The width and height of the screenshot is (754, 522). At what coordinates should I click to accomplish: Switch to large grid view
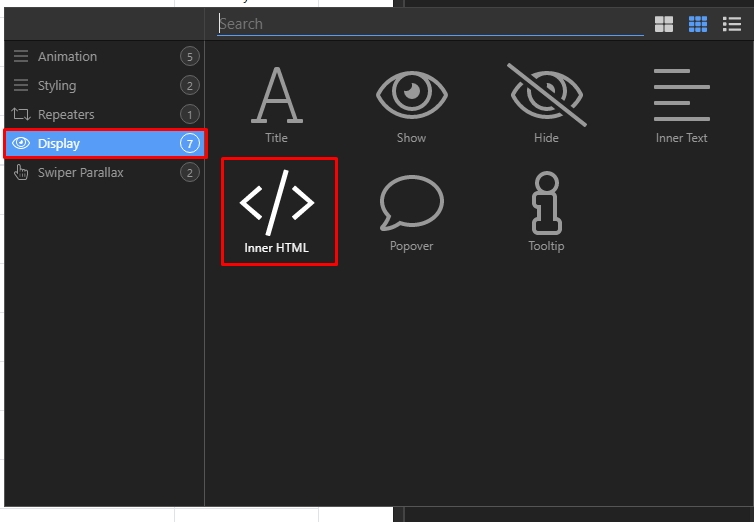tap(664, 24)
